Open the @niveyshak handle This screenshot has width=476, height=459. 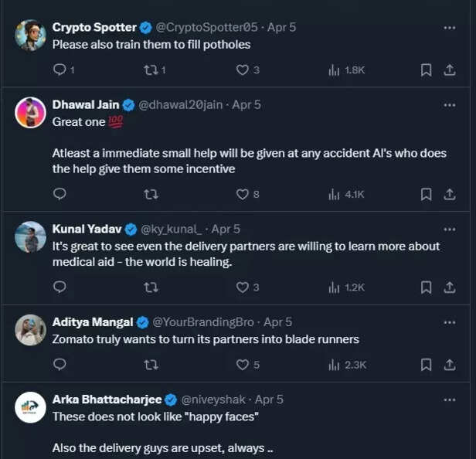(212, 399)
